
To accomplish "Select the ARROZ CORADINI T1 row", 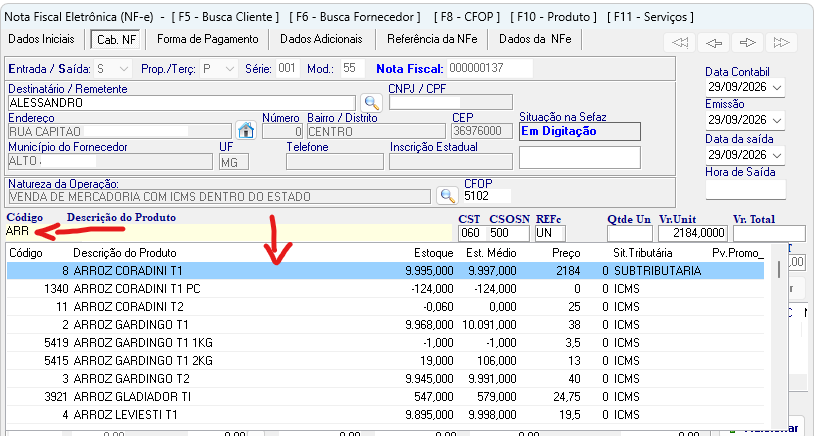I will coord(385,271).
